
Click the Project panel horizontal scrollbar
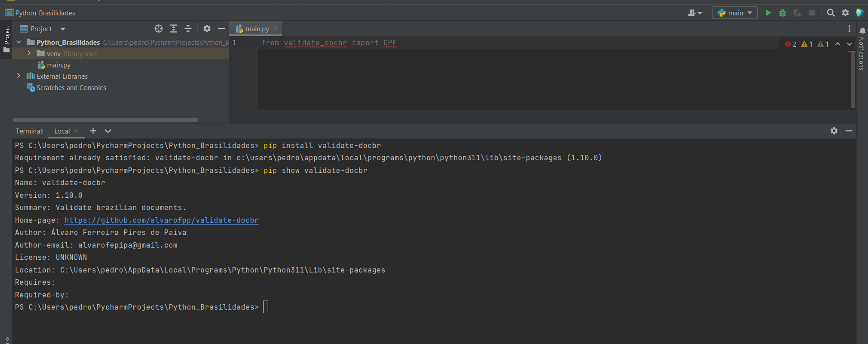105,120
